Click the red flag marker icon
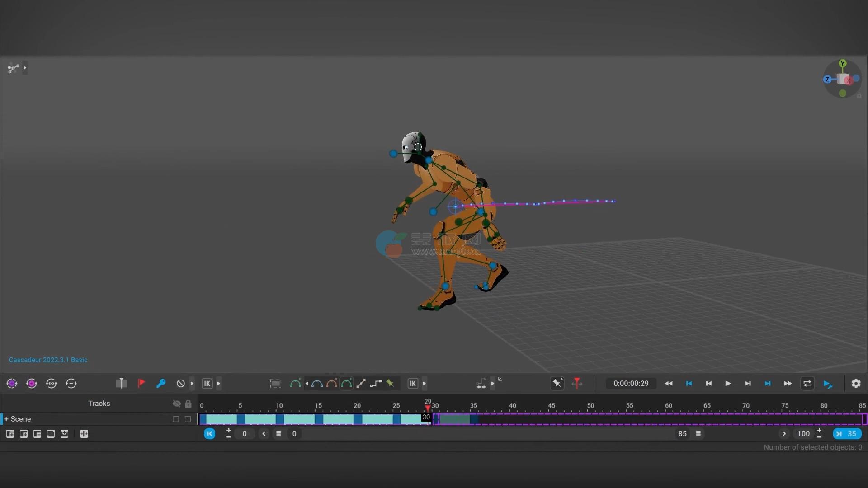The height and width of the screenshot is (488, 868). tap(141, 384)
